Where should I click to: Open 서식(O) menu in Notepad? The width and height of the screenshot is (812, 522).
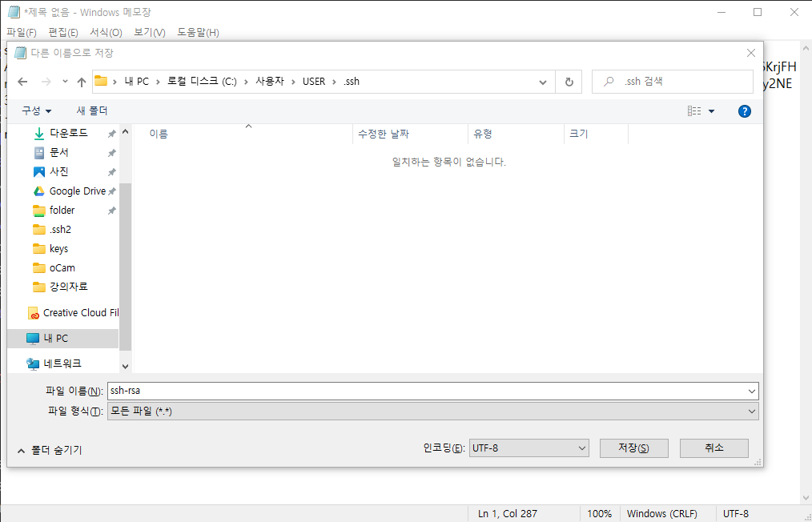coord(106,33)
